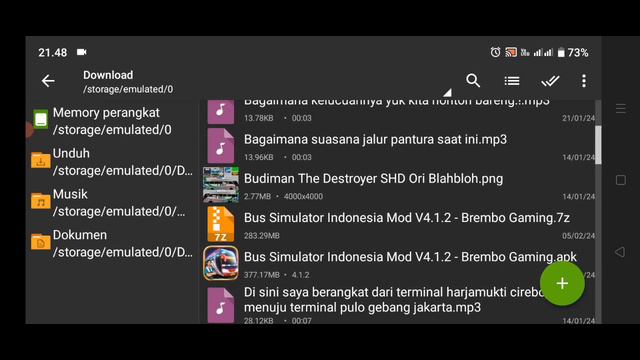The image size is (640, 360).
Task: Tap the 4000x4000 resolution label
Action: pos(303,196)
